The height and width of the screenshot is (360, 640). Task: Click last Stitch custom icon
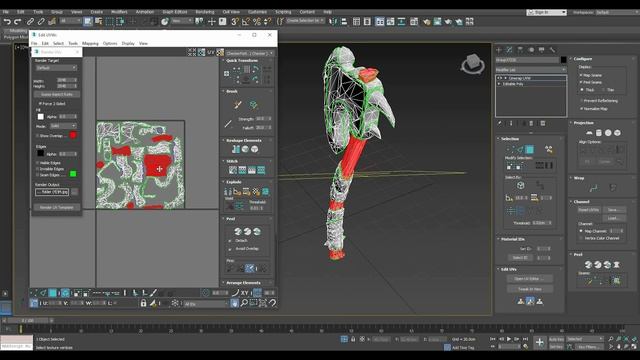point(261,170)
